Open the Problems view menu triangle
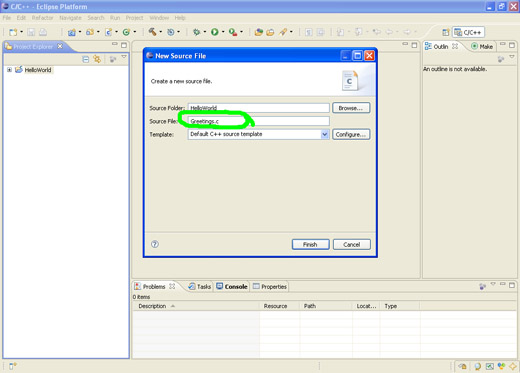This screenshot has height=373, width=520. (x=493, y=284)
